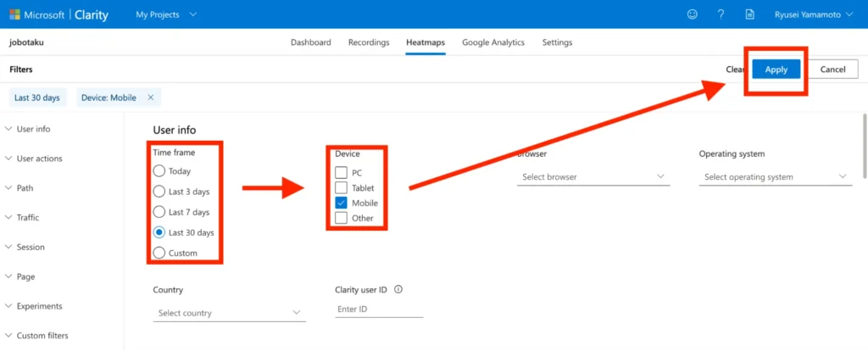
Task: Check the PC device checkbox
Action: pyautogui.click(x=341, y=173)
